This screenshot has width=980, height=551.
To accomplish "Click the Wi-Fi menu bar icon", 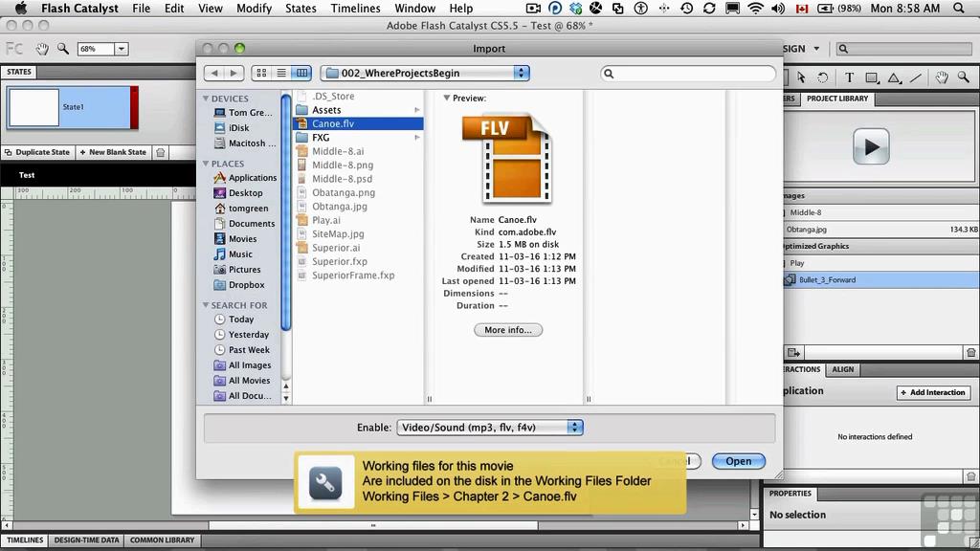I will pyautogui.click(x=755, y=8).
